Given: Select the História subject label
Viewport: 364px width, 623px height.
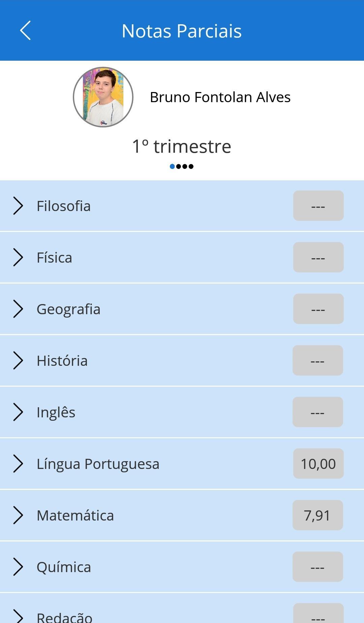Looking at the screenshot, I should 62,361.
